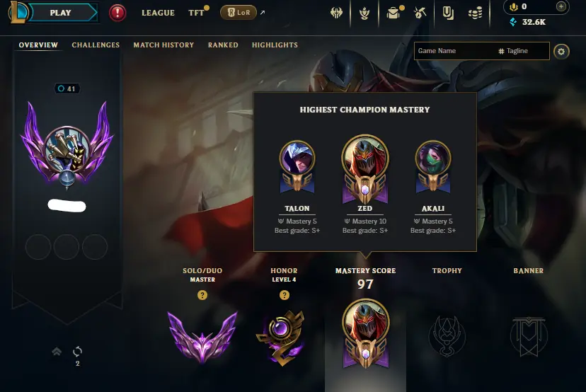Open Champion Mastery collection icon
Image resolution: width=586 pixels, height=392 pixels.
click(364, 13)
